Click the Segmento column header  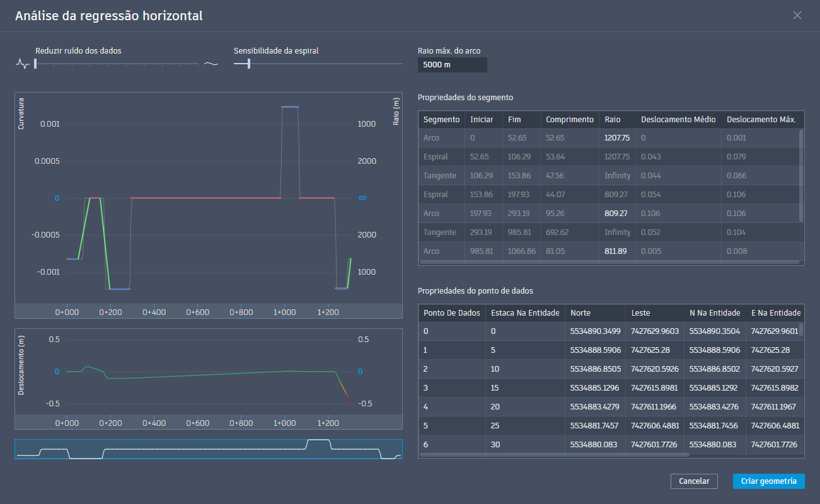(x=442, y=120)
